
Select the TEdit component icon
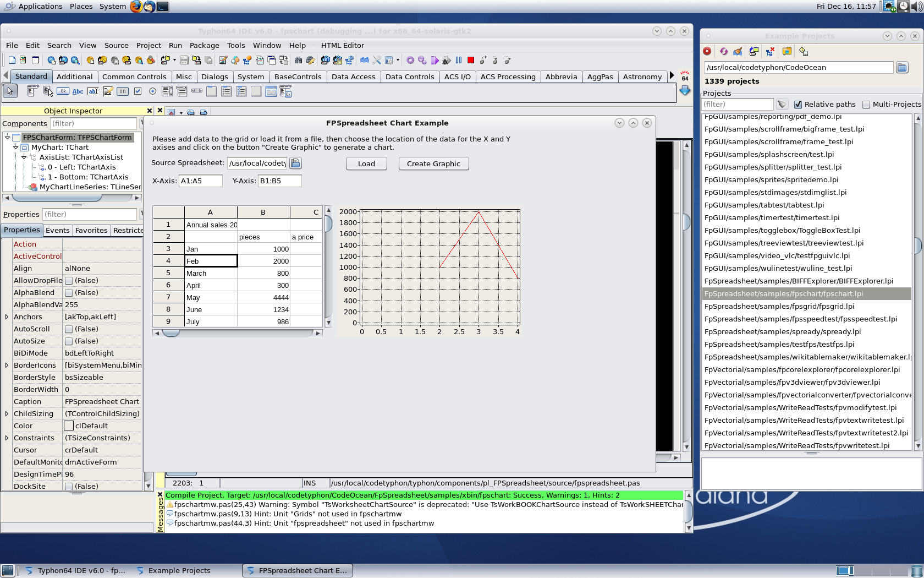93,91
